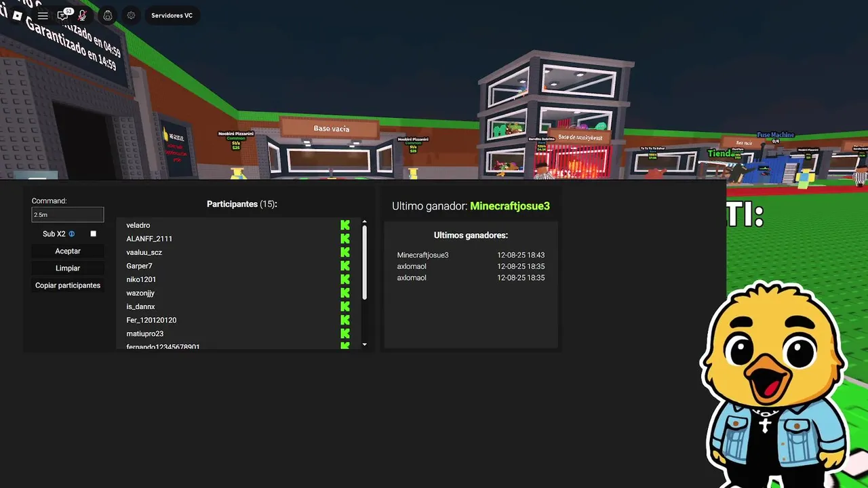Click the Participantes (15) heading
This screenshot has height=488, width=868.
(x=241, y=204)
